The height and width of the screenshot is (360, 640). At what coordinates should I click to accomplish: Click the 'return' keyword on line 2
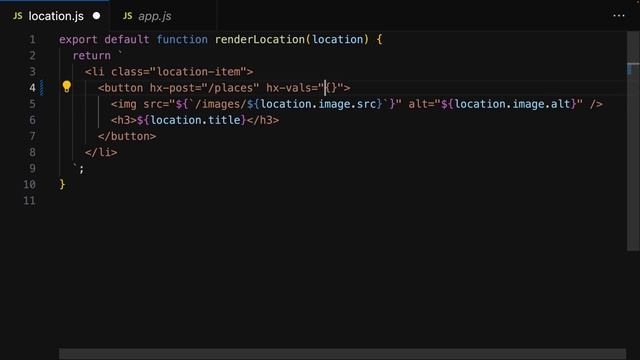tap(91, 56)
